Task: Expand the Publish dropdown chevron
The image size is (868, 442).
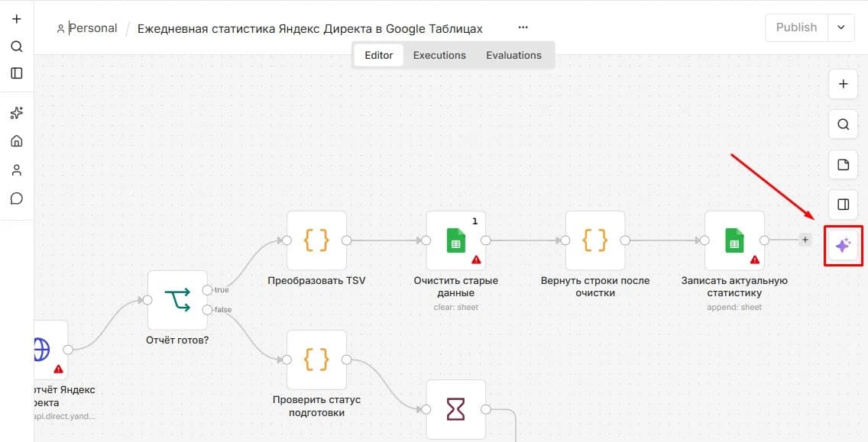Action: pos(841,27)
